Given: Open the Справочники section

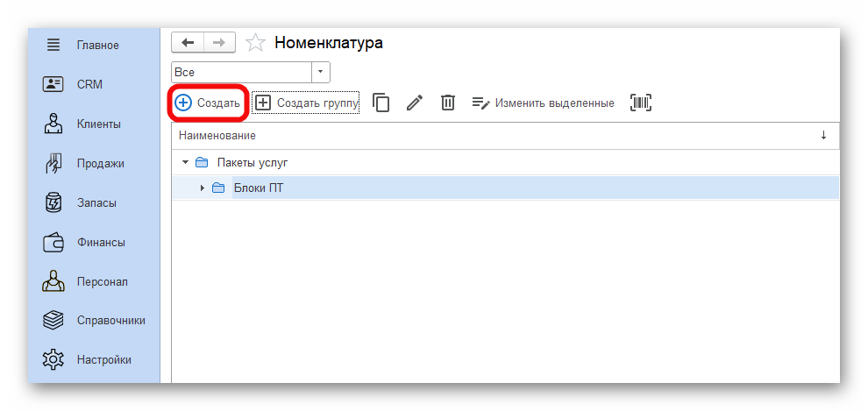Looking at the screenshot, I should click(x=111, y=320).
